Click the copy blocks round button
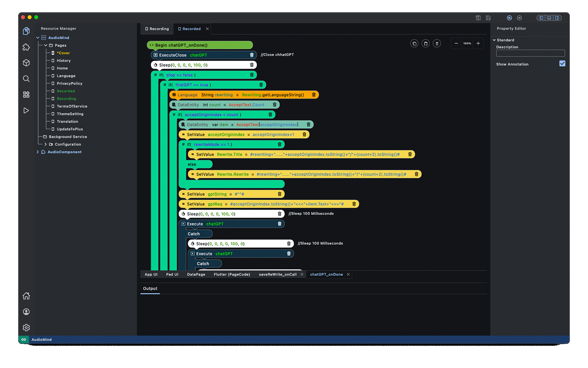Image resolution: width=588 pixels, height=368 pixels. pos(414,44)
